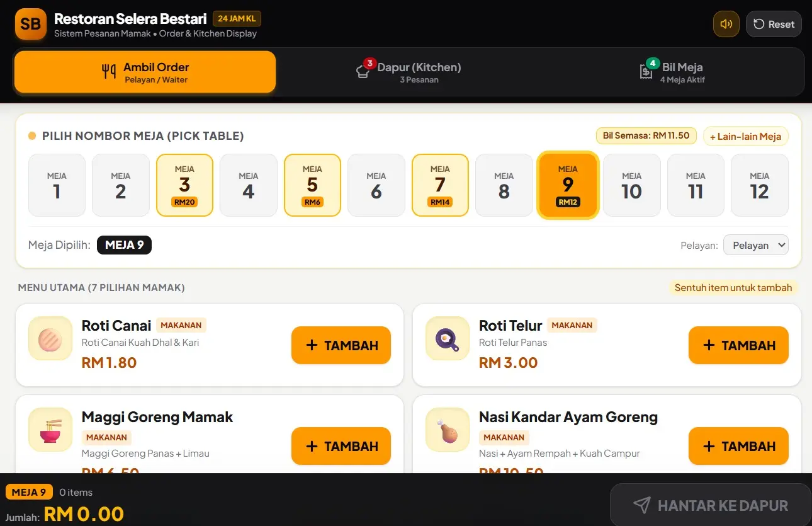Select table Meja 6

pyautogui.click(x=376, y=185)
